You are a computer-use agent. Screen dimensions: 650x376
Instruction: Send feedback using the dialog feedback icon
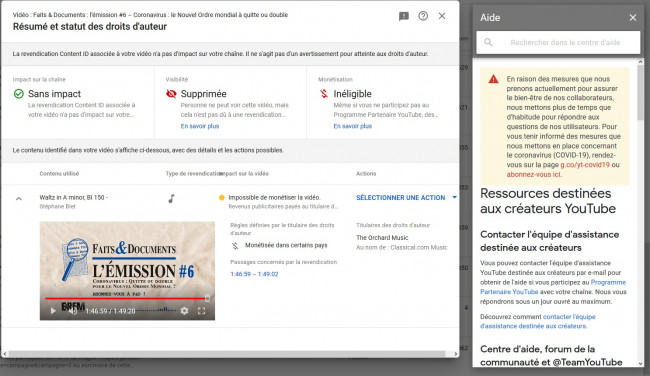(404, 16)
